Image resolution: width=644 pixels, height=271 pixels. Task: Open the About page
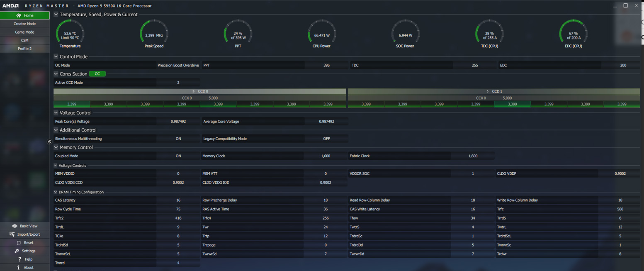tap(25, 268)
